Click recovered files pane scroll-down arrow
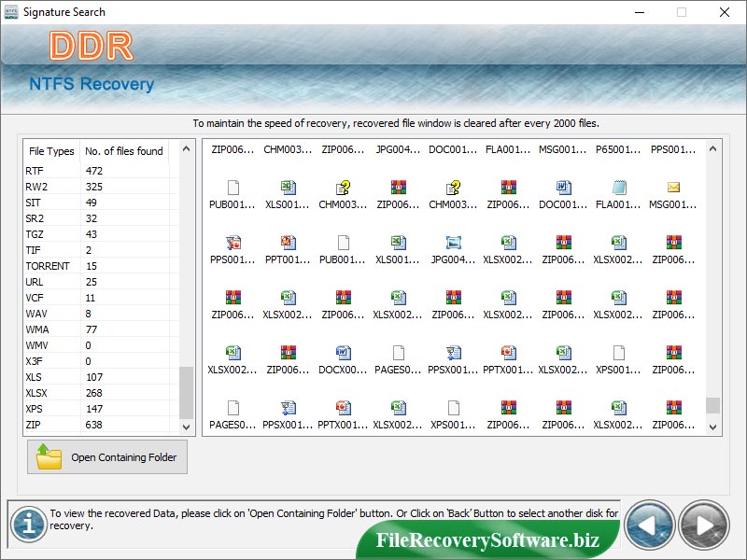This screenshot has height=560, width=747. [713, 426]
